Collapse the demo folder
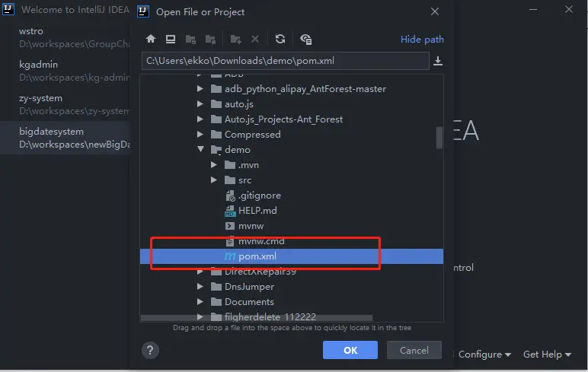 [200, 149]
